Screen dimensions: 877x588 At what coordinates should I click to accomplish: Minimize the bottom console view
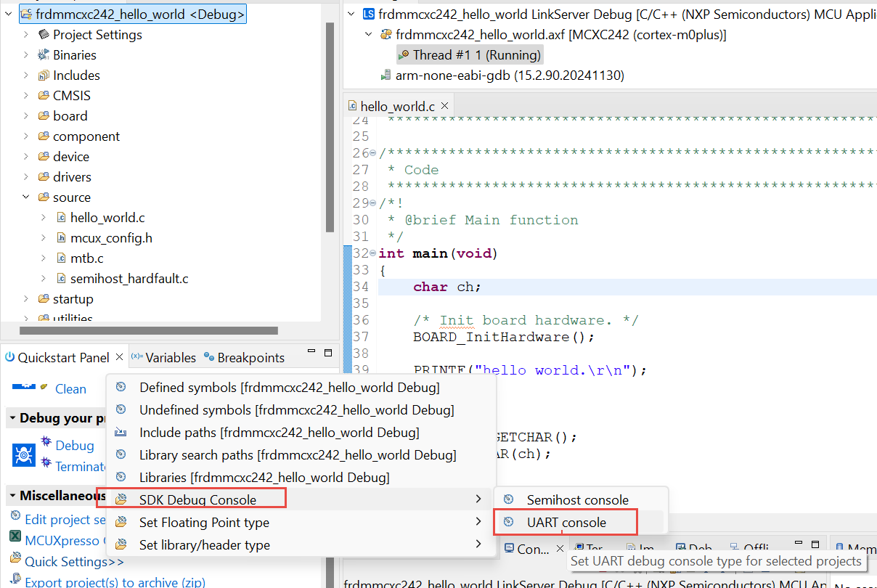[x=799, y=544]
